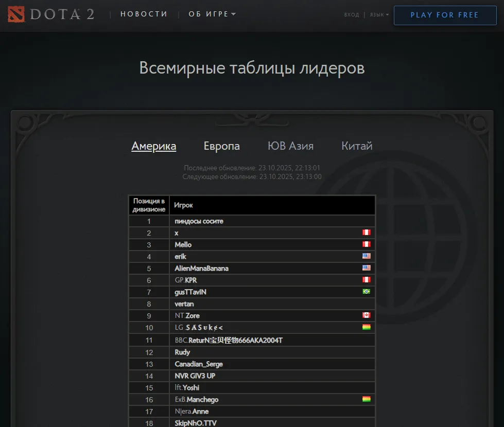Click the Peru flag in Mello row
This screenshot has width=504, height=427.
(x=367, y=244)
